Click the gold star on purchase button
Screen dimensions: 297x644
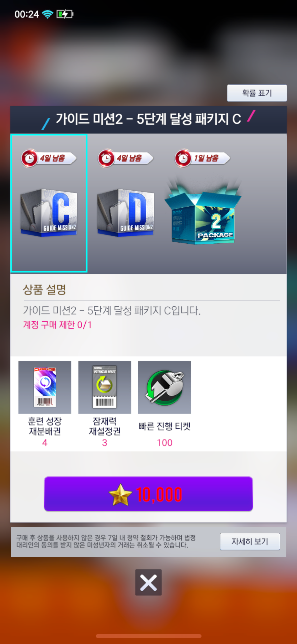coord(120,495)
